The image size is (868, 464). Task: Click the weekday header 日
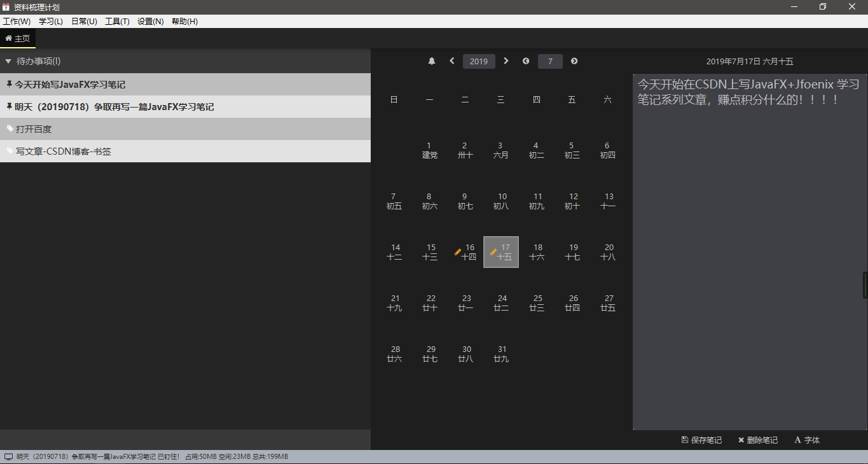tap(394, 100)
